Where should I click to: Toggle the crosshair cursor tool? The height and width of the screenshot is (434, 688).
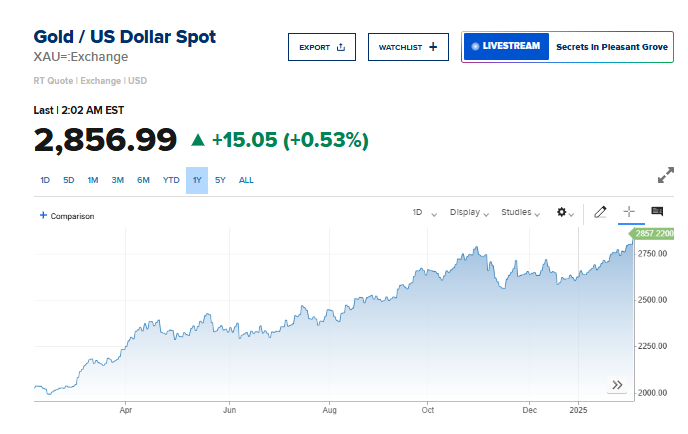629,212
